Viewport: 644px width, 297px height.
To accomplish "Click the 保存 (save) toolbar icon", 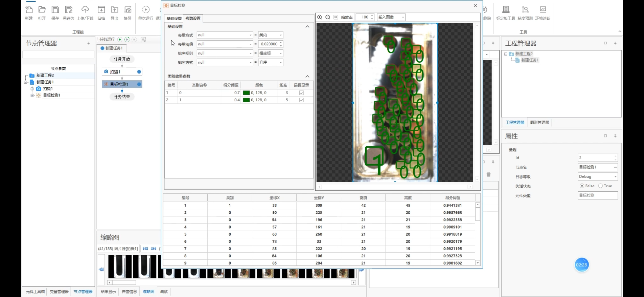I will click(55, 9).
